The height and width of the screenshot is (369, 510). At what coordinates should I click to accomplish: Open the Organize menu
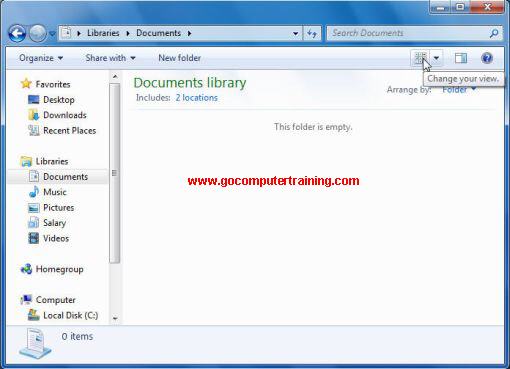coord(41,58)
